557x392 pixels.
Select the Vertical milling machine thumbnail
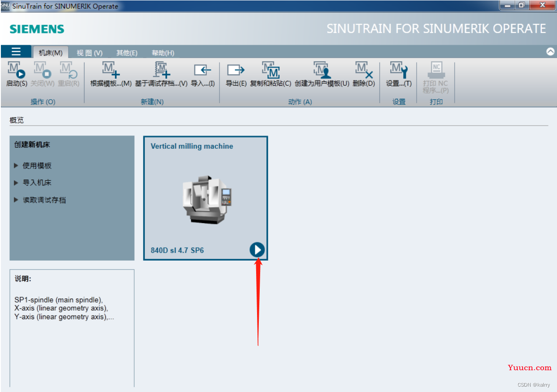click(x=207, y=199)
